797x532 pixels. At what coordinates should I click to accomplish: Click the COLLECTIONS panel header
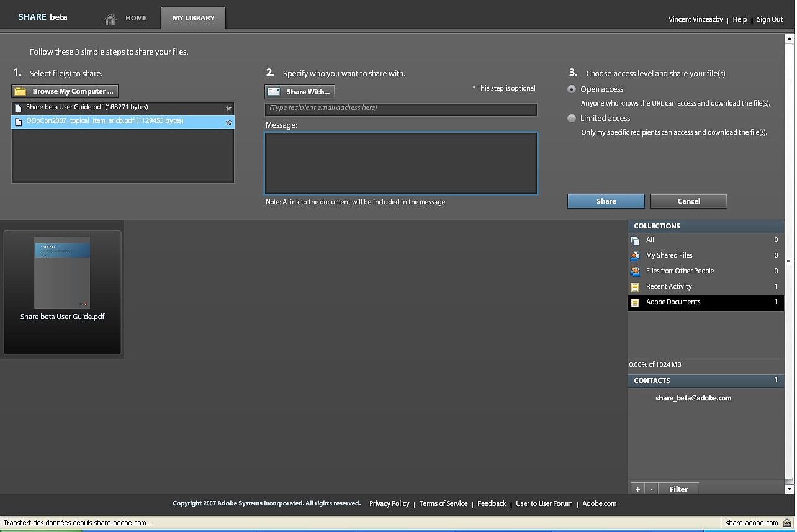[x=706, y=226]
